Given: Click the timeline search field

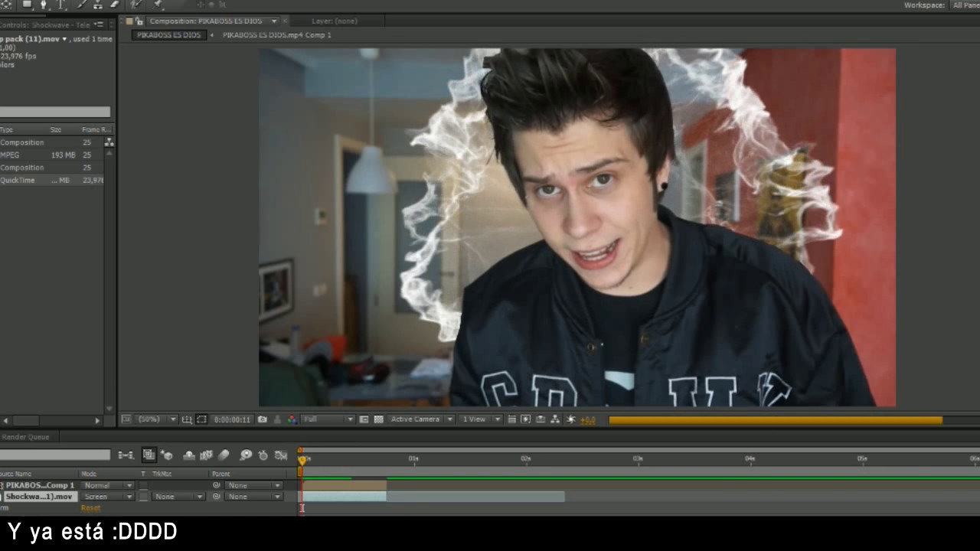Looking at the screenshot, I should click(x=55, y=455).
